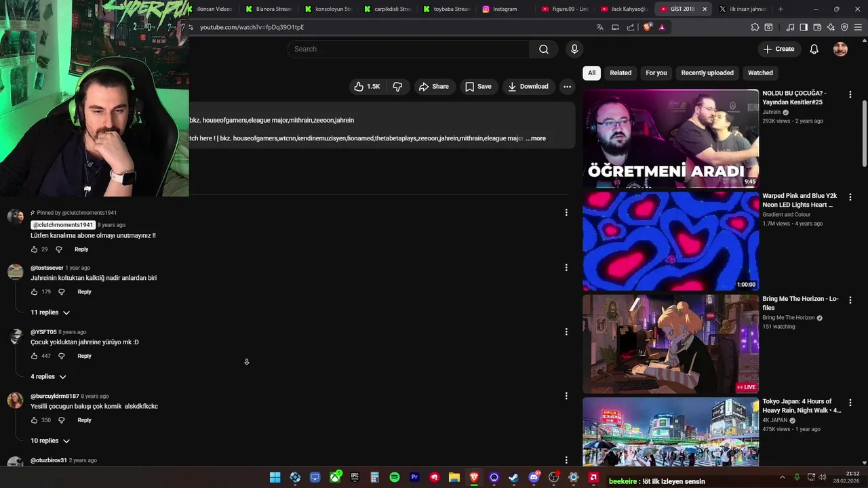
Task: Switch to Jack Kahyaoğlu browser tab
Action: [x=623, y=9]
